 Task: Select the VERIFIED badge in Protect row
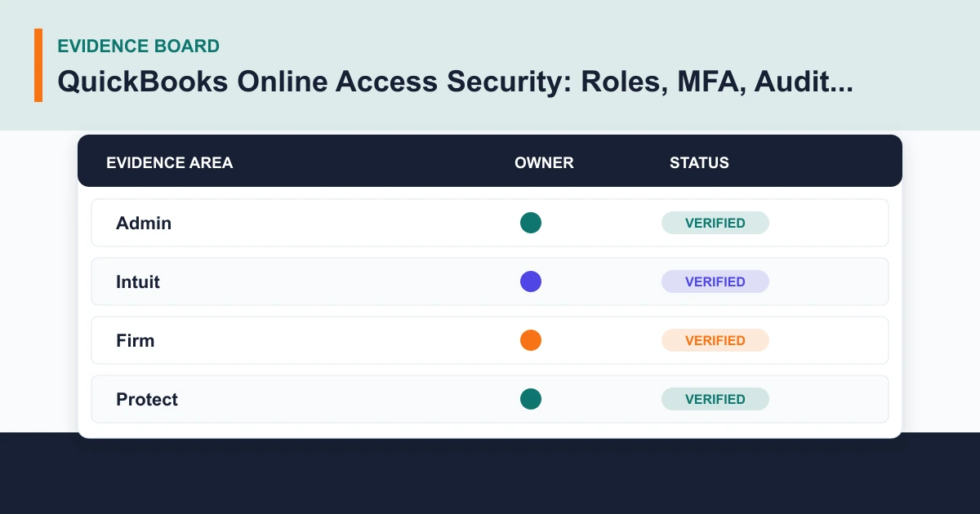tap(715, 399)
